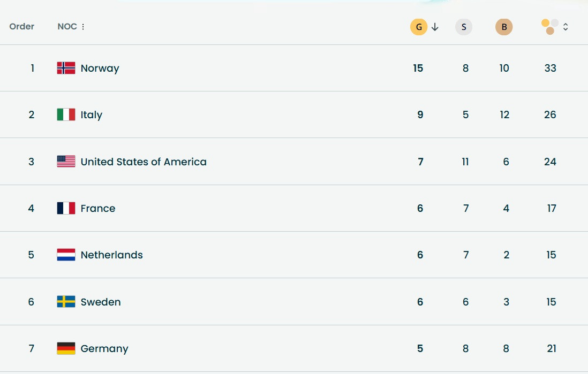Click the total medals cluster icon
This screenshot has height=374, width=588.
(x=550, y=27)
